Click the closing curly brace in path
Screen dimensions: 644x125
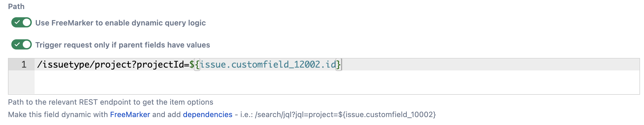pyautogui.click(x=338, y=64)
